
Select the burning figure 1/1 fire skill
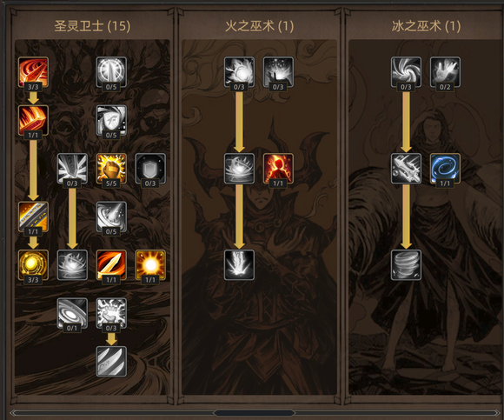click(278, 169)
